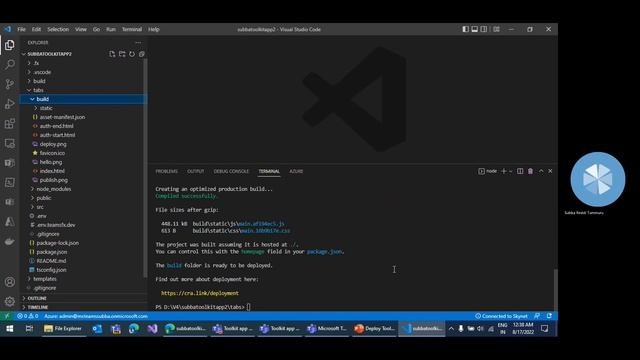Switch to the DEBUG CONSOLE tab
This screenshot has height=360, width=640.
[x=231, y=171]
